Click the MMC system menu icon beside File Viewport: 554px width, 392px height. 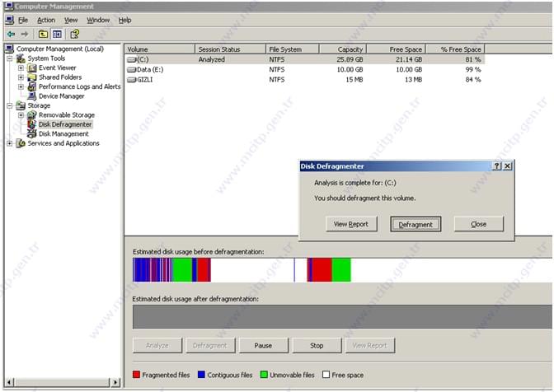10,20
